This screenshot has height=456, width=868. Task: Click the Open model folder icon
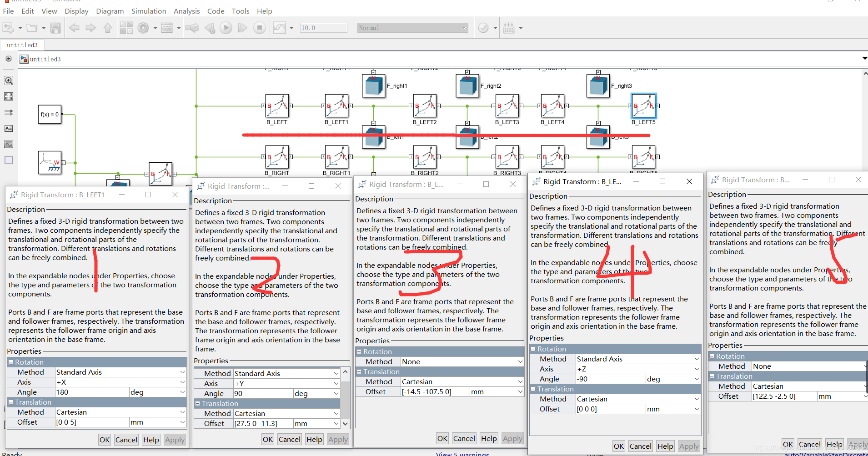pyautogui.click(x=32, y=28)
